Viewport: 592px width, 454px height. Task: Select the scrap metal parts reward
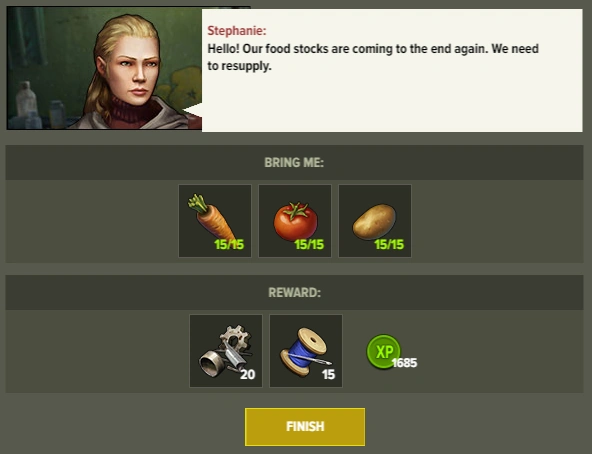pos(226,351)
